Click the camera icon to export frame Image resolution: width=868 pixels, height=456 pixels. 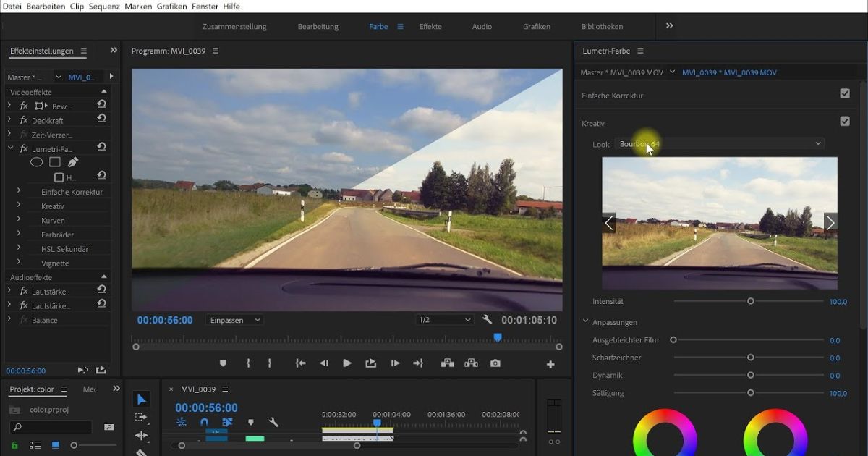[x=497, y=363]
